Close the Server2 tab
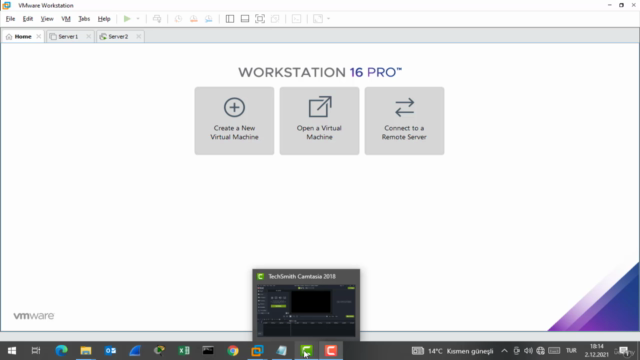Image resolution: width=640 pixels, height=360 pixels. (x=139, y=36)
